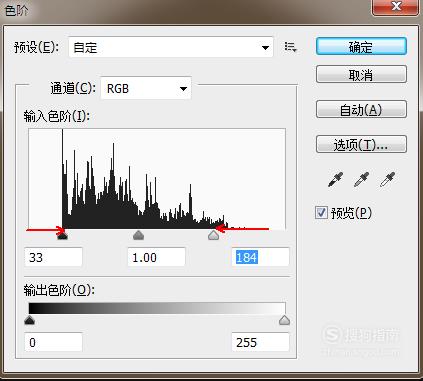Click the output white level field 255

pos(260,342)
